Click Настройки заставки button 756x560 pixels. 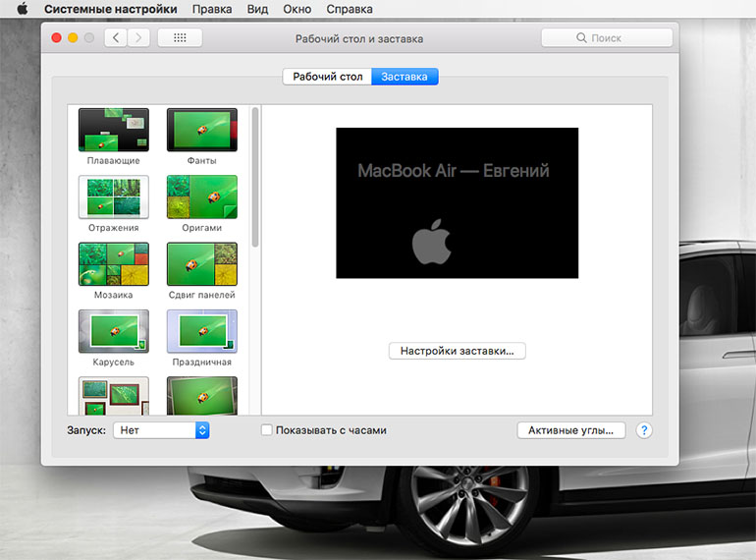coord(458,351)
